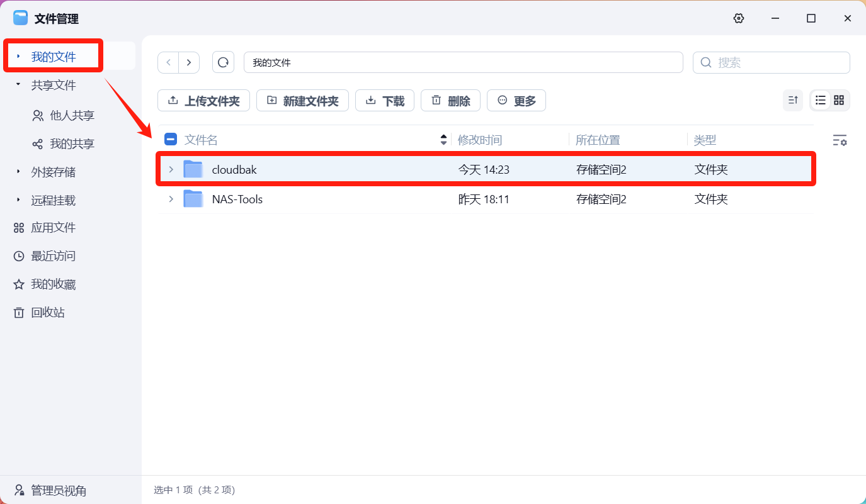The height and width of the screenshot is (504, 866).
Task: Go back using the left arrow
Action: coord(168,62)
